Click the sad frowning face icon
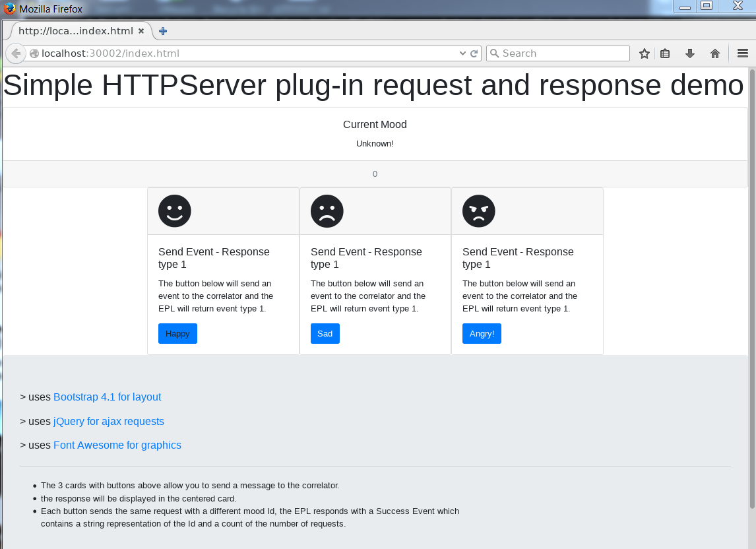This screenshot has height=549, width=756. pos(327,211)
